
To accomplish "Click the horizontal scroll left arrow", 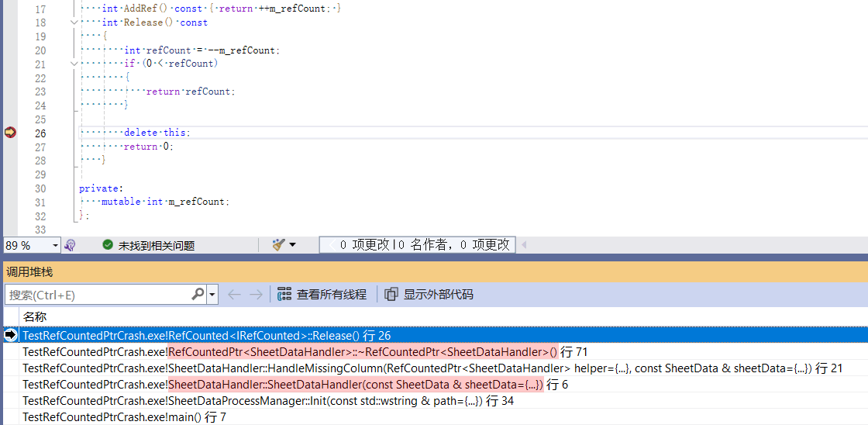I will [x=524, y=245].
